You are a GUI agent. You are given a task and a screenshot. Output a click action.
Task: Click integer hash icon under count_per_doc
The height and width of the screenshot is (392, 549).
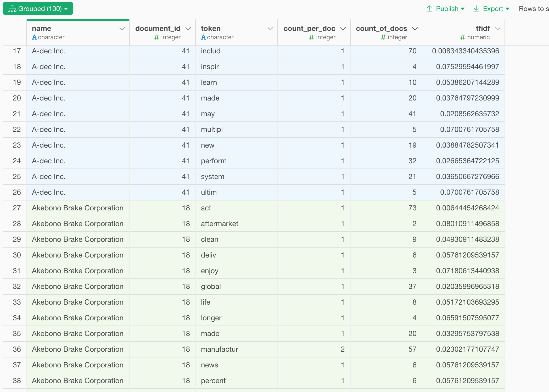pos(311,37)
